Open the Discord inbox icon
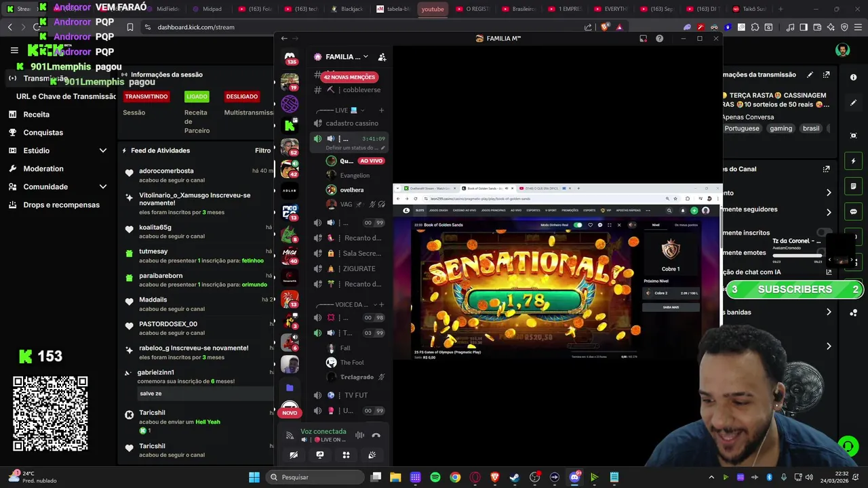868x488 pixels. [x=643, y=39]
